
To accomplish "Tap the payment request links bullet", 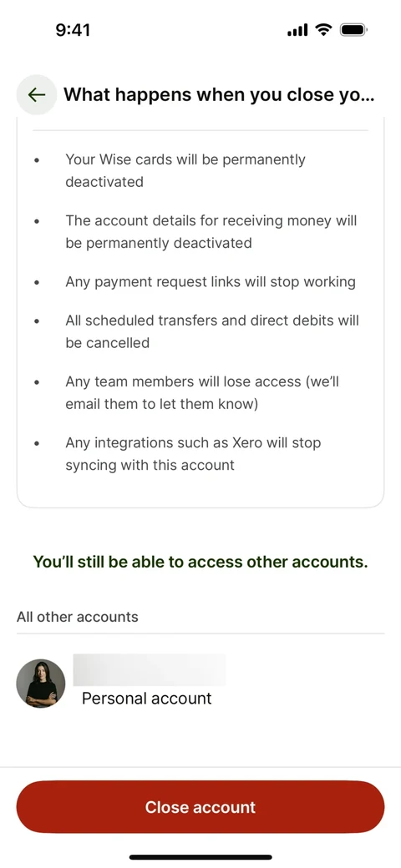I will click(211, 282).
